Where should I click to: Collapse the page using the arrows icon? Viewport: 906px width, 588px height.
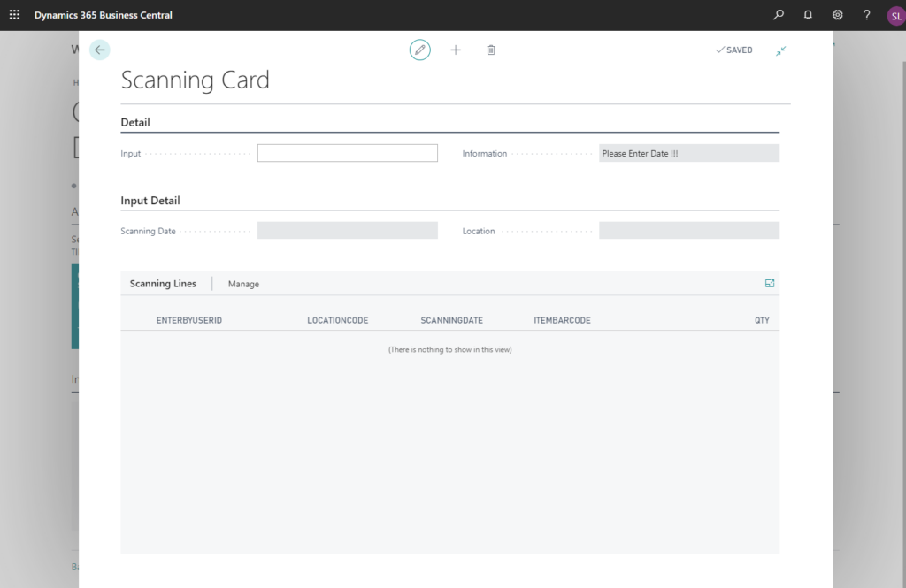tap(780, 50)
